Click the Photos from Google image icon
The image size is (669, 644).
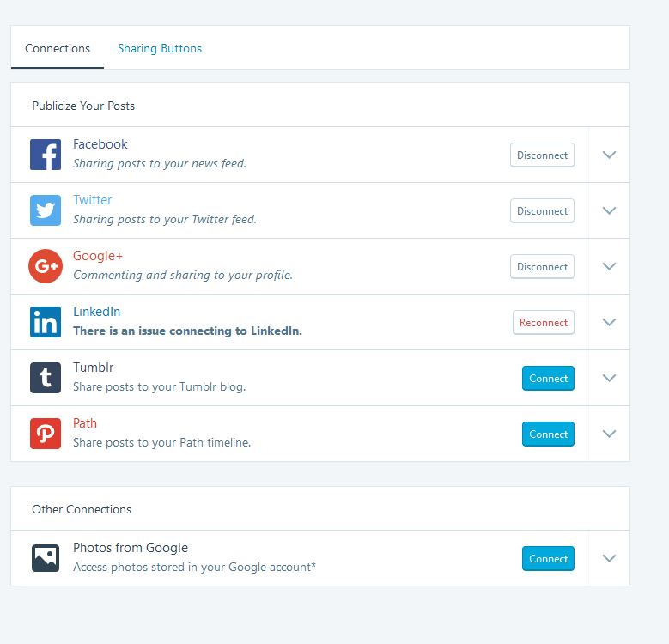46,558
